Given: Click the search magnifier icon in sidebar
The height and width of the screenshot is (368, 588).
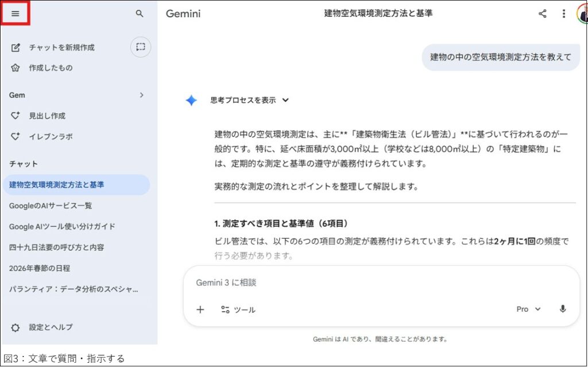Looking at the screenshot, I should 140,13.
